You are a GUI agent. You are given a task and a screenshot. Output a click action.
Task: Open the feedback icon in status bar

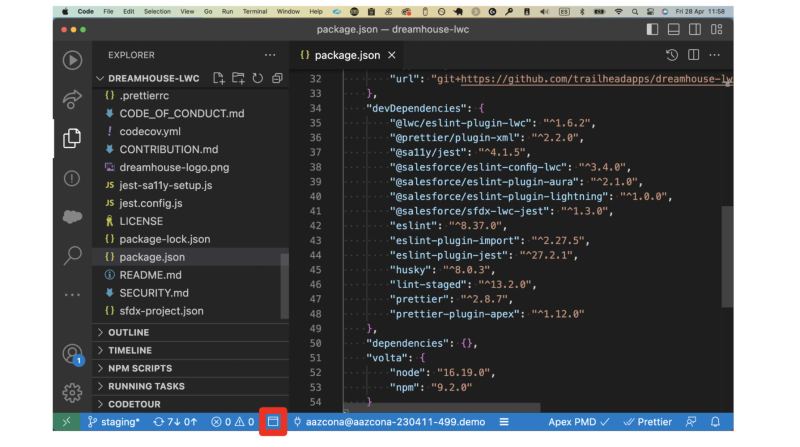click(x=691, y=422)
